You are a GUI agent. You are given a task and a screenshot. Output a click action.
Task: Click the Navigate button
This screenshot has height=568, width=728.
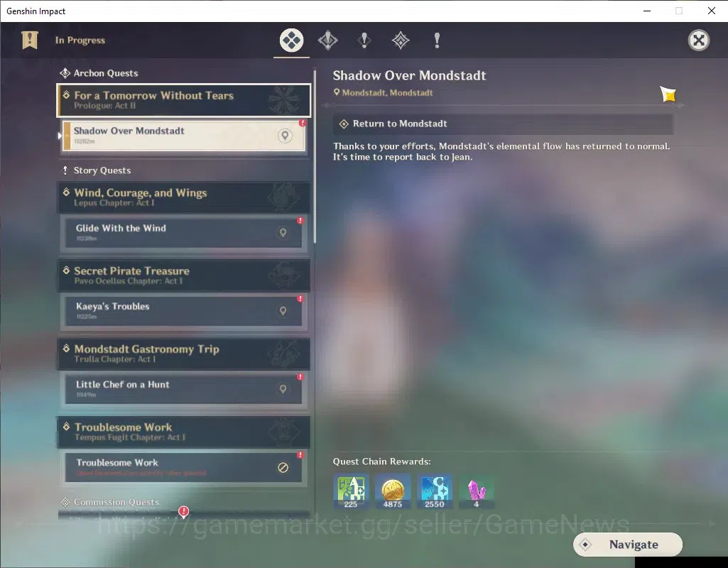(x=628, y=545)
